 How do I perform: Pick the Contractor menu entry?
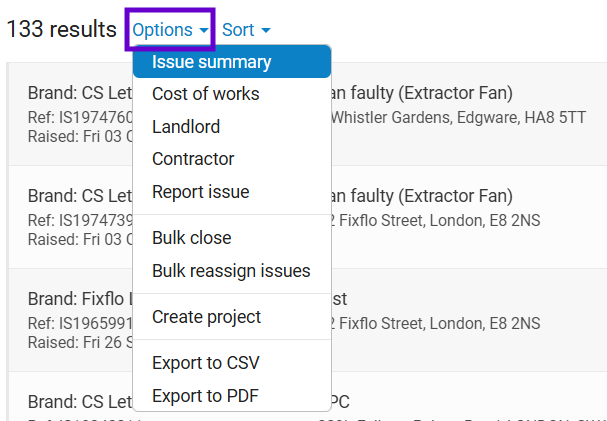(232, 159)
